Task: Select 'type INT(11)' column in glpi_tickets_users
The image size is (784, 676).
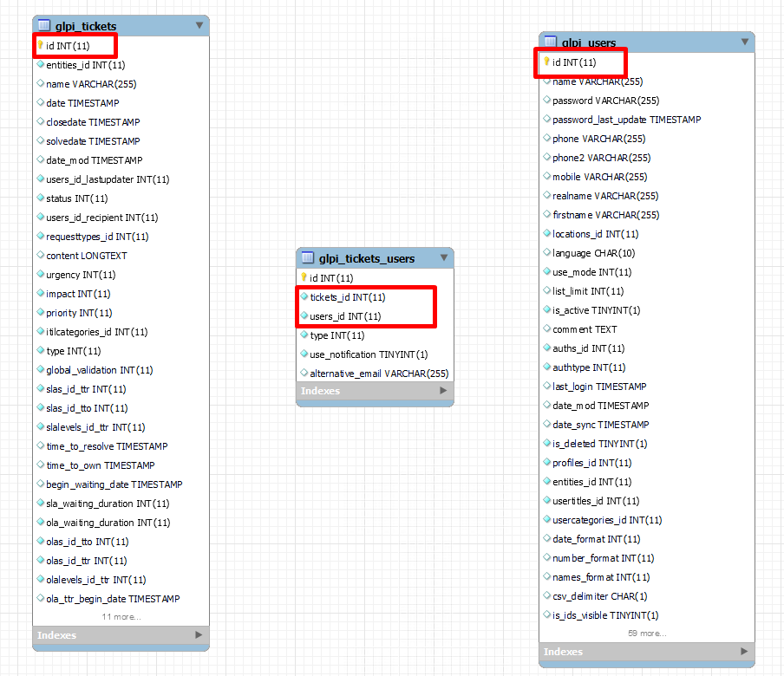Action: pos(337,335)
